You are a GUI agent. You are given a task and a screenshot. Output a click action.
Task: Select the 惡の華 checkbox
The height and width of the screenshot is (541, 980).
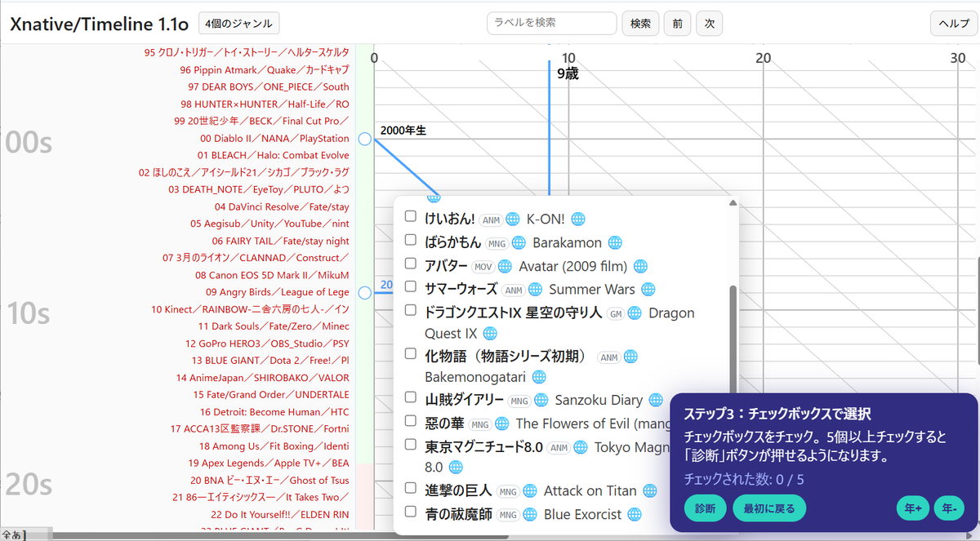[411, 421]
